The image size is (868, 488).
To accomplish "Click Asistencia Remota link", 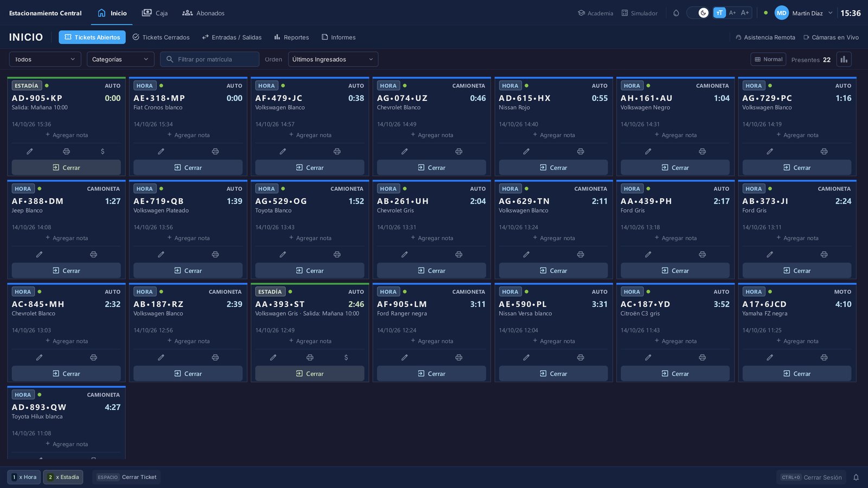I will coord(765,37).
